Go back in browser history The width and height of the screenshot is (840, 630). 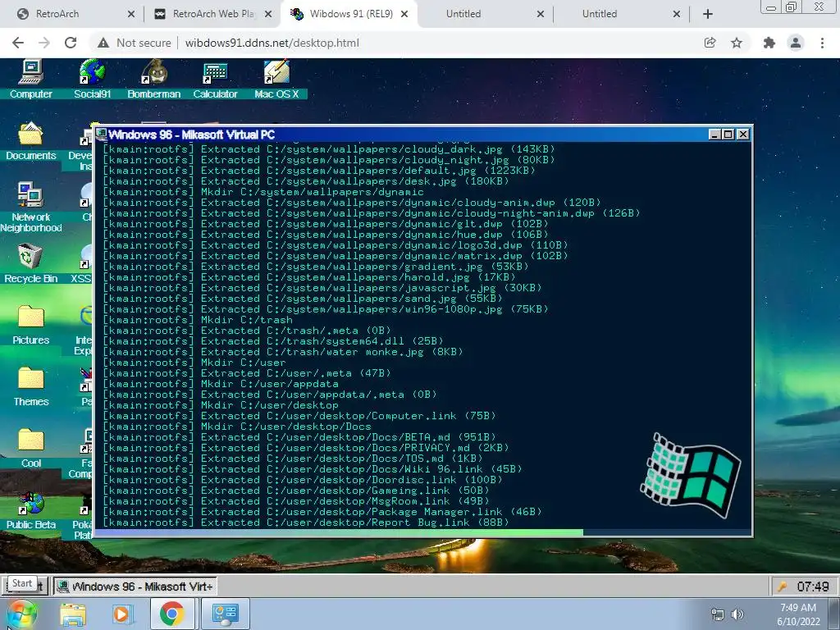18,43
